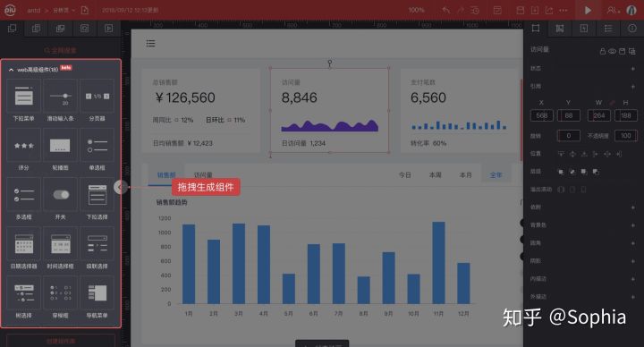The width and height of the screenshot is (644, 347).
Task: Open the interaction lightning panel tab
Action: point(584,29)
